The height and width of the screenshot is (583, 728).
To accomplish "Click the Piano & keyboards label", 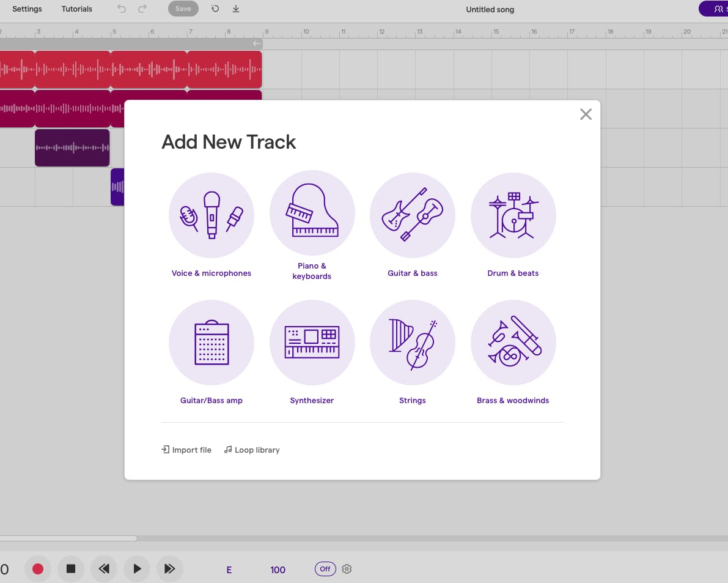I will point(312,271).
